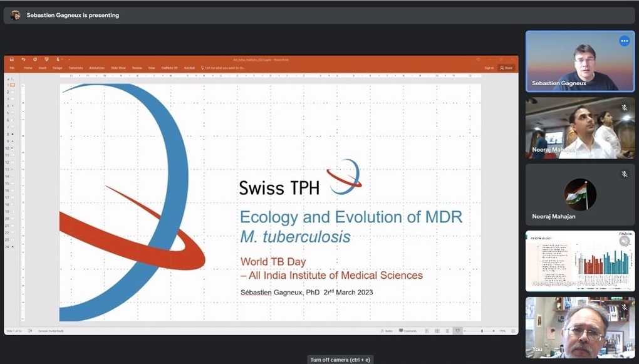Image resolution: width=639 pixels, height=364 pixels.
Task: Switch to Reading View icon
Action: [447, 331]
